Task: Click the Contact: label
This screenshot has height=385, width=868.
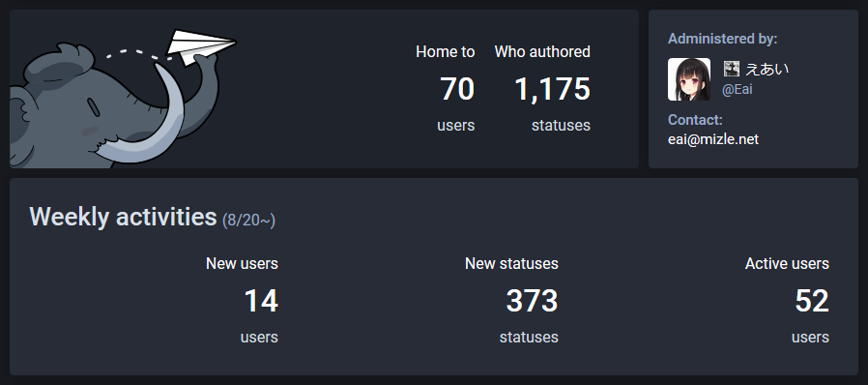Action: coord(695,120)
